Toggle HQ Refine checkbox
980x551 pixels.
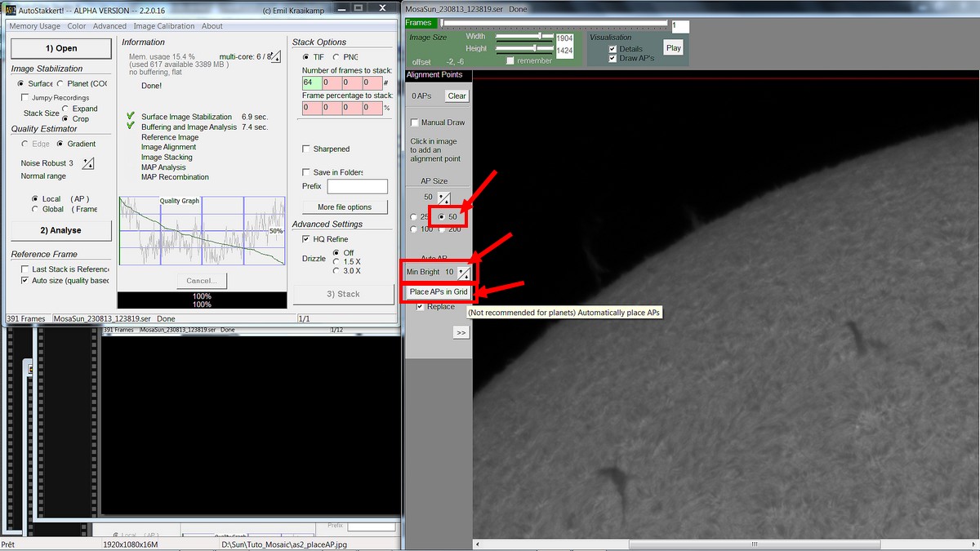click(325, 239)
